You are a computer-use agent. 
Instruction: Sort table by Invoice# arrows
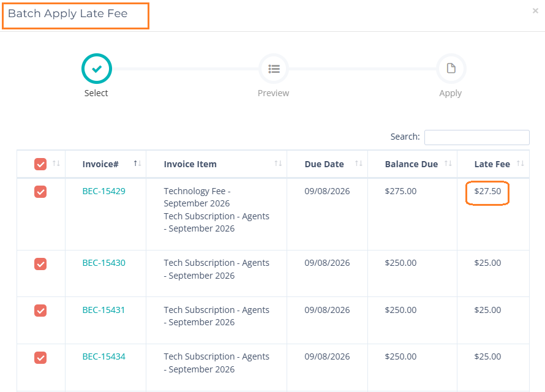[x=137, y=164]
